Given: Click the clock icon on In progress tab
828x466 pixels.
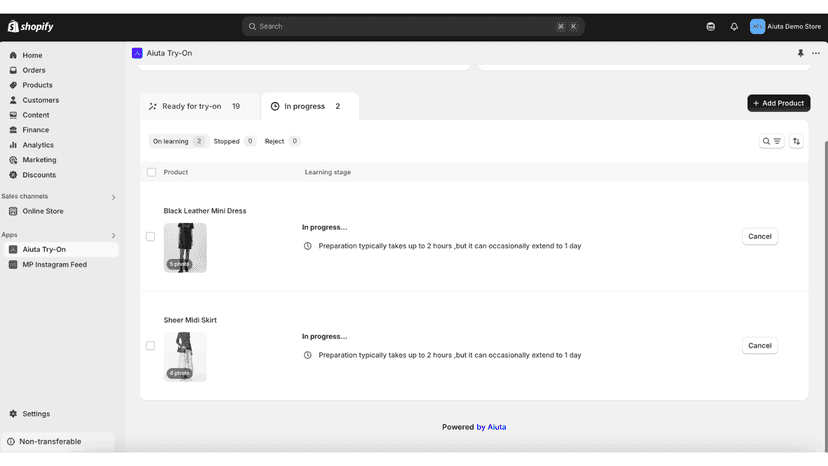Looking at the screenshot, I should pyautogui.click(x=275, y=106).
